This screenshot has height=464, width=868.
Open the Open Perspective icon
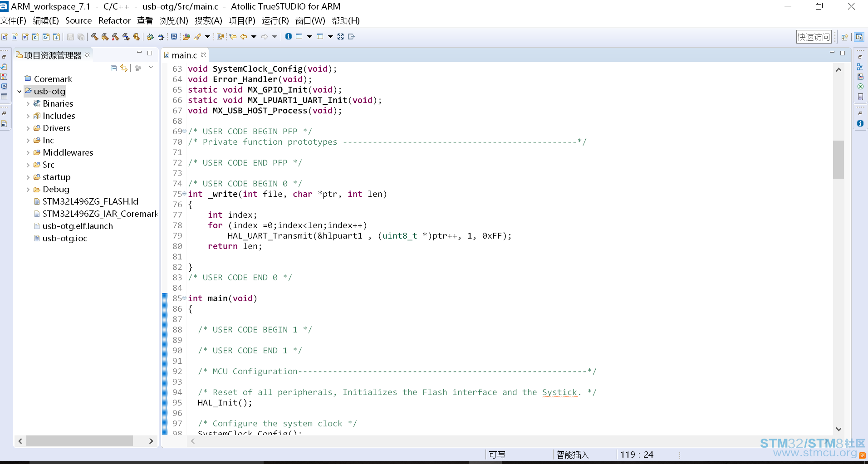coord(845,37)
